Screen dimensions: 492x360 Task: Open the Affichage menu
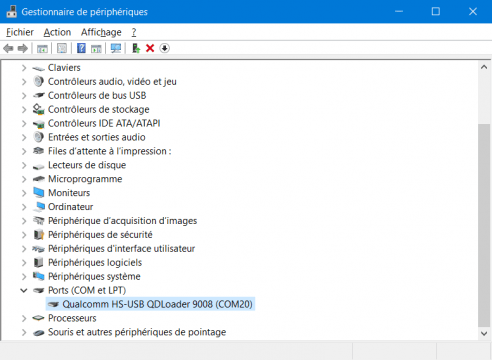coord(101,32)
